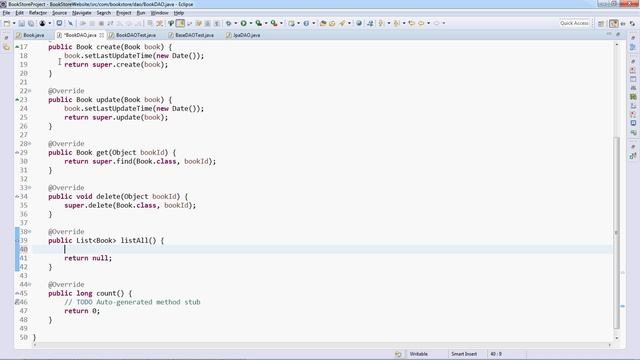Viewport: 640px width, 360px height.
Task: Open the Edit menu
Action: pos(19,13)
